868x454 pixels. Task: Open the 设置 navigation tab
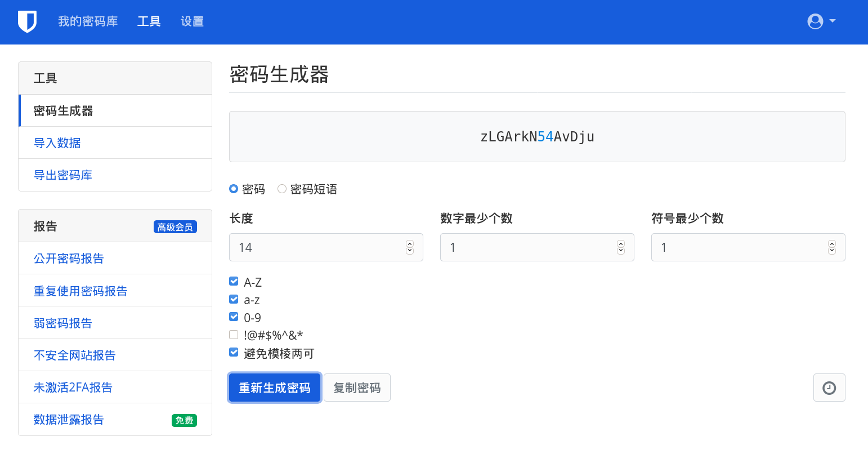tap(192, 21)
